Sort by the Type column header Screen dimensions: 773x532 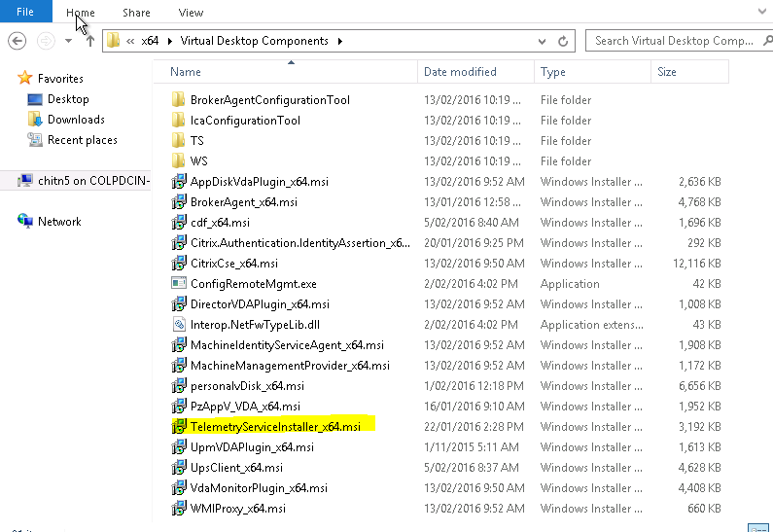coord(592,72)
